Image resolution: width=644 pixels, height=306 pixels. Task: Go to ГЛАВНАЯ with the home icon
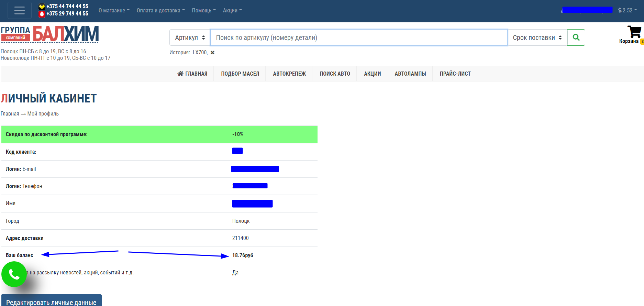[192, 74]
